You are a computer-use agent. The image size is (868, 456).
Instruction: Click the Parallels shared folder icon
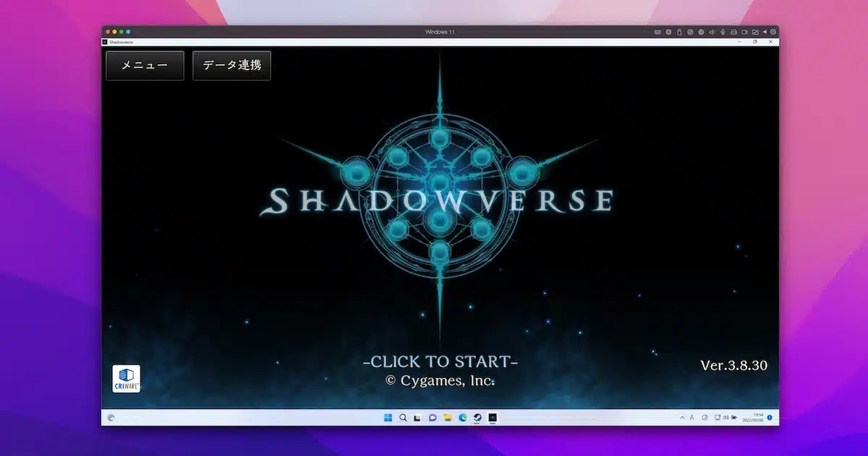coord(755,32)
